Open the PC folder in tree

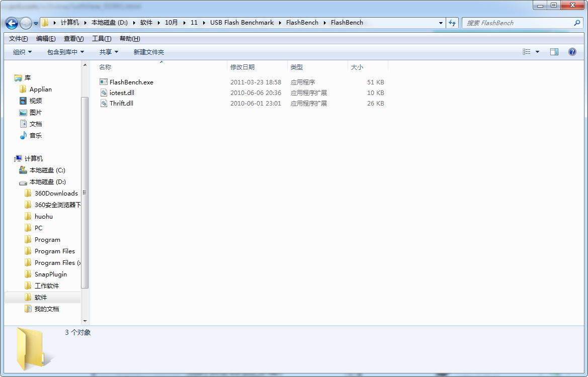point(38,228)
